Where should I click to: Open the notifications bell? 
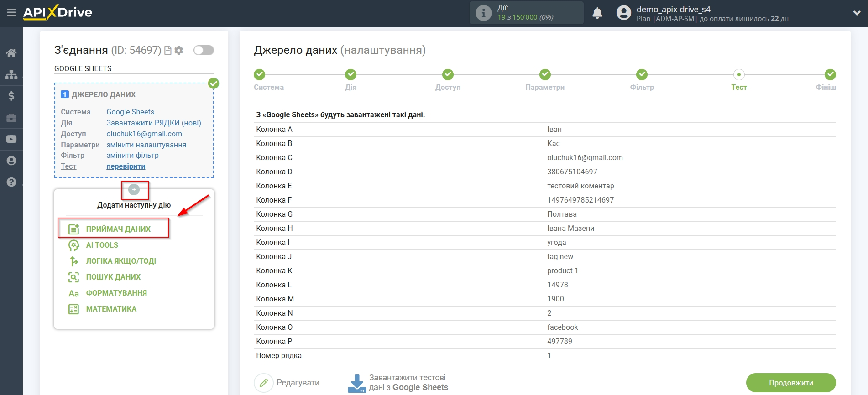[x=597, y=13]
